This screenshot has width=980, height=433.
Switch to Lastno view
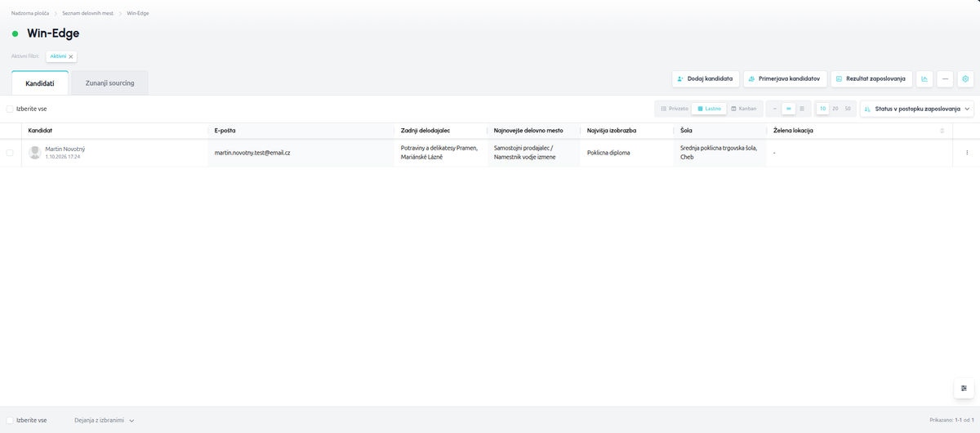pyautogui.click(x=709, y=109)
